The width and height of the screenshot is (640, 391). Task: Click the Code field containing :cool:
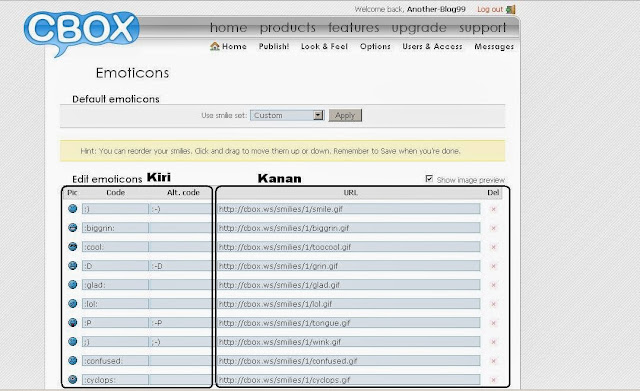[115, 247]
